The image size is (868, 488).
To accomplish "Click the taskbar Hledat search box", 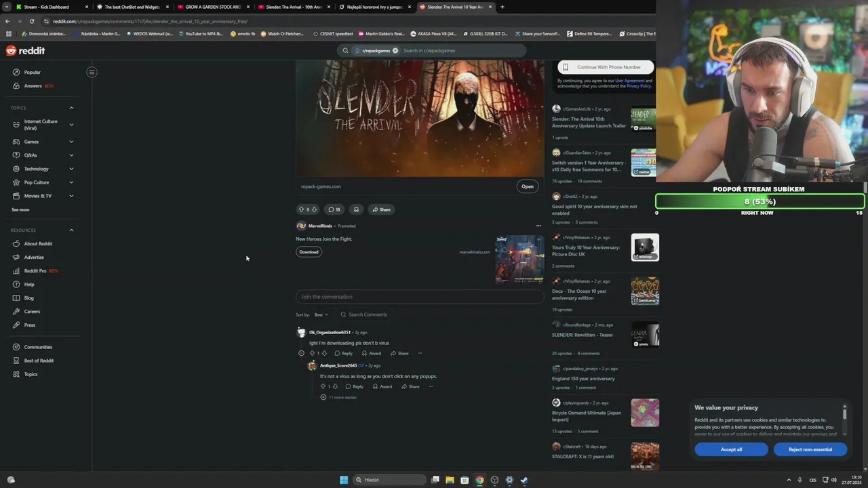I will [390, 480].
